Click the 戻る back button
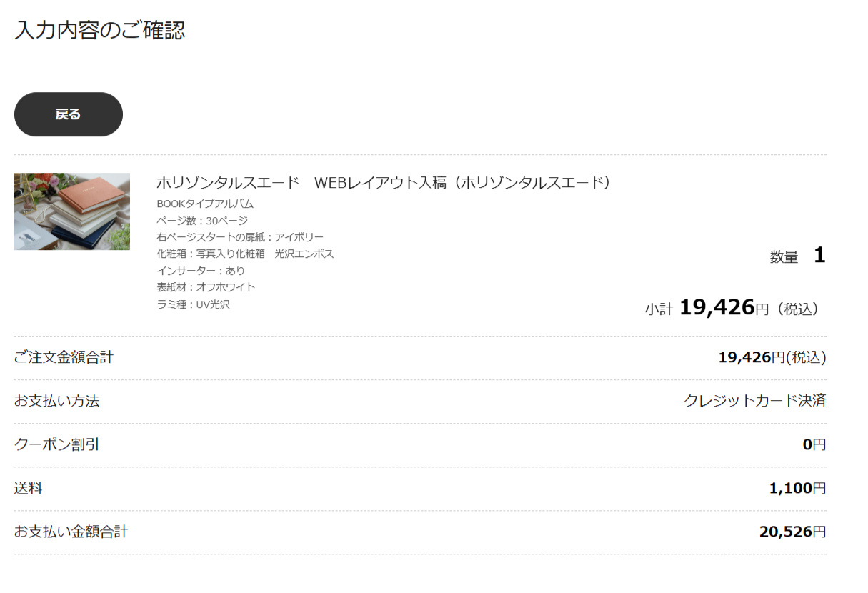Viewport: 868px width, 593px height. 69,114
